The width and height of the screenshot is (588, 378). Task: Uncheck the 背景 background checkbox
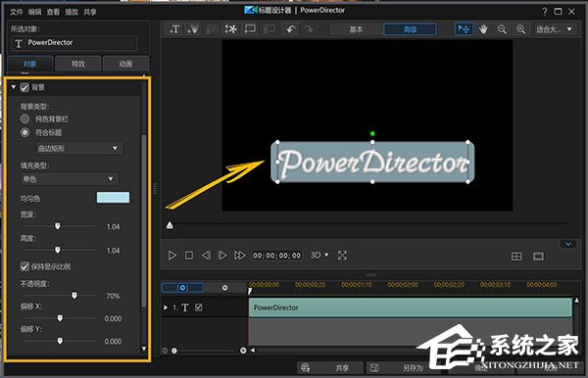coord(24,88)
